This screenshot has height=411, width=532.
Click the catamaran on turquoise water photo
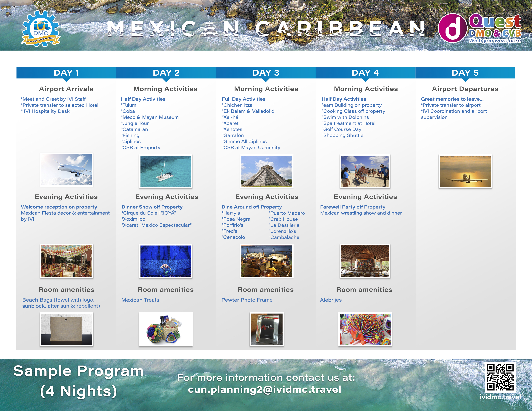(166, 171)
